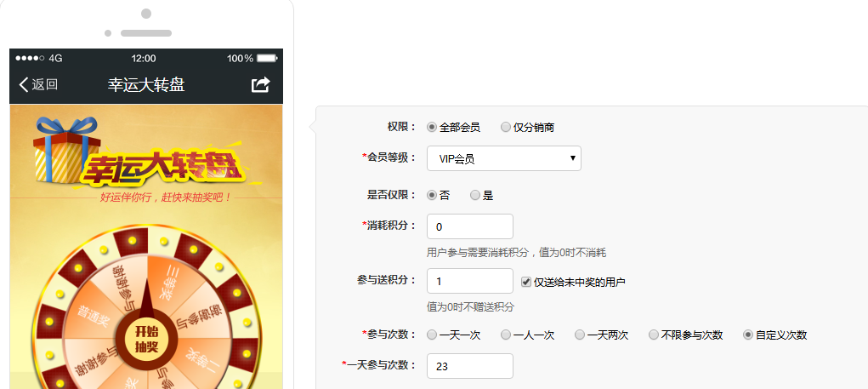Click the battery icon in status bar

[267, 58]
